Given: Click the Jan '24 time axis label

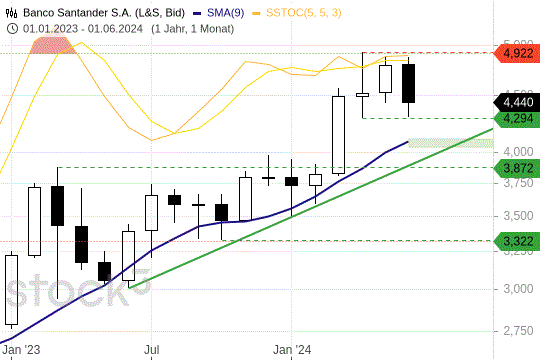Looking at the screenshot, I should pyautogui.click(x=292, y=350).
